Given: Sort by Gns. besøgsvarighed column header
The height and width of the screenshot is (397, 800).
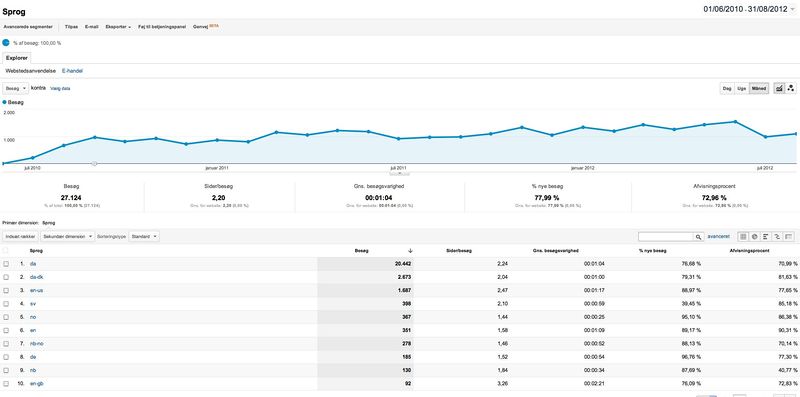Looking at the screenshot, I should click(x=556, y=251).
